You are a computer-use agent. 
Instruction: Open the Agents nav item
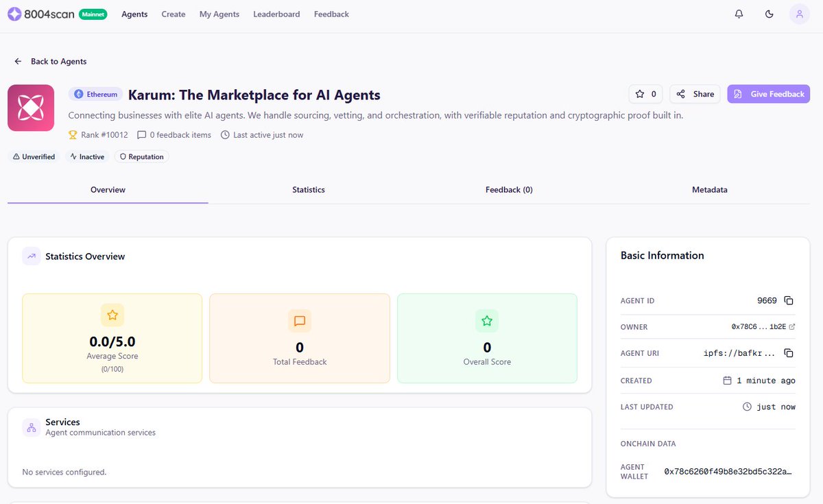coord(134,14)
